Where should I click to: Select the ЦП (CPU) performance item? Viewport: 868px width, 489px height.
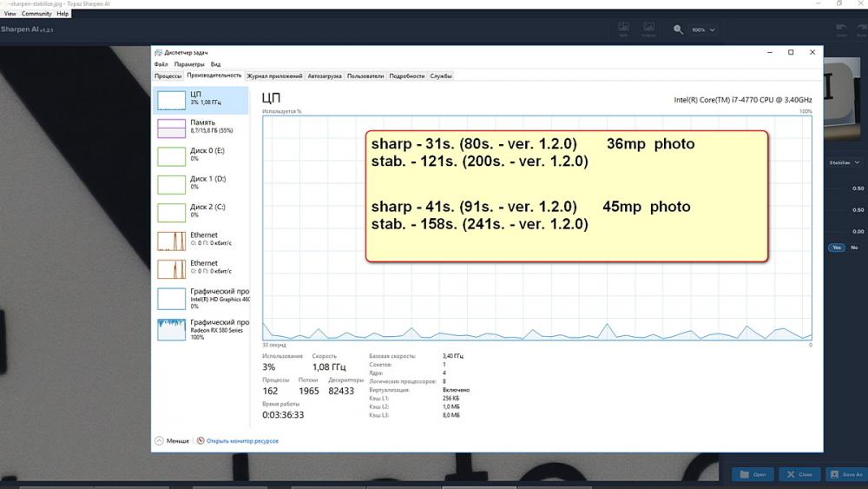(x=201, y=100)
